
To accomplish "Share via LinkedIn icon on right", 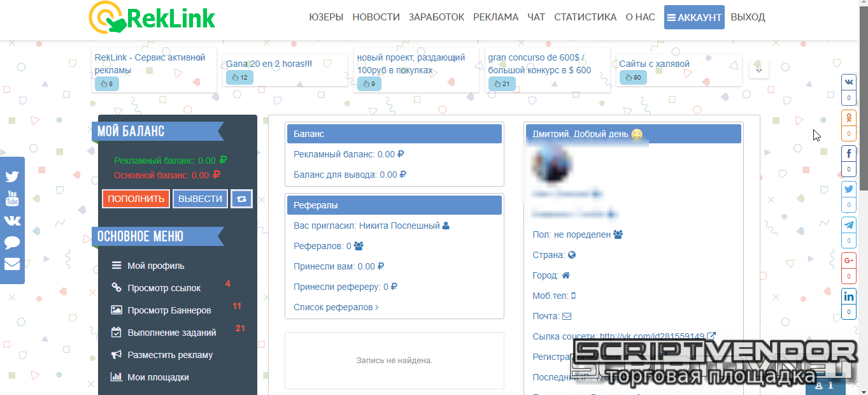I will coord(849,297).
